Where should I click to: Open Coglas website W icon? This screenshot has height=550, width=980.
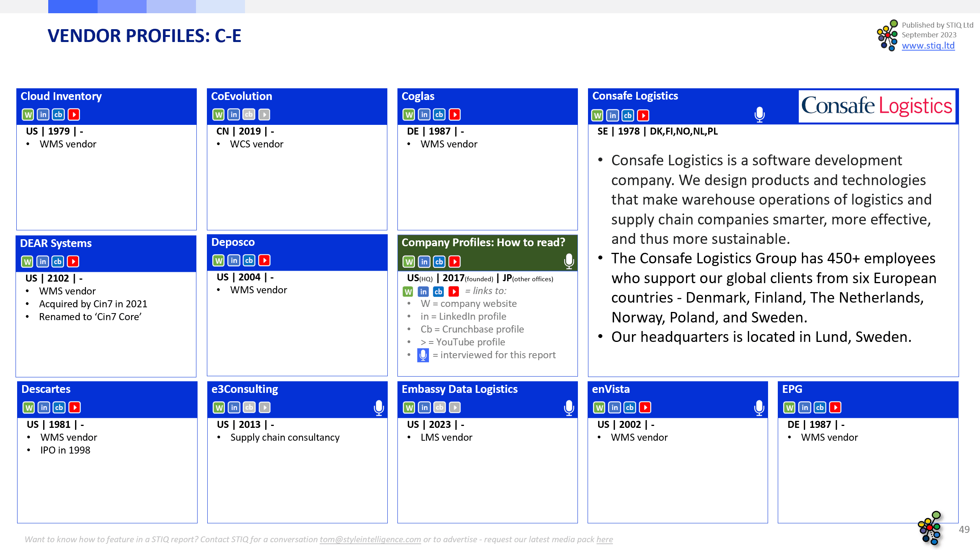point(409,115)
